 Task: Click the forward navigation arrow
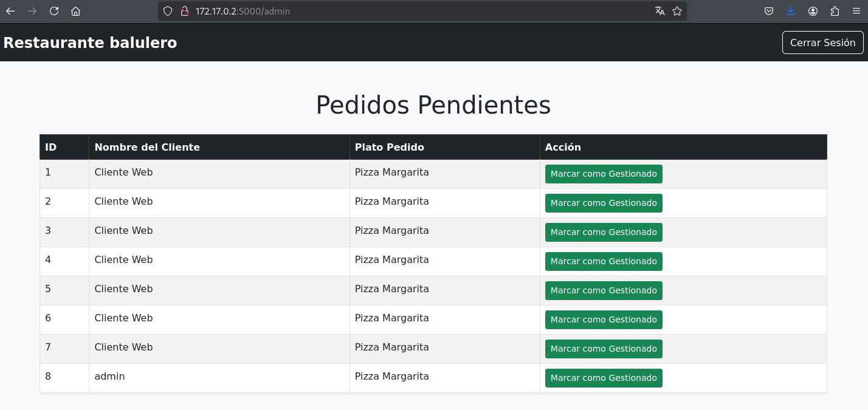[x=32, y=11]
